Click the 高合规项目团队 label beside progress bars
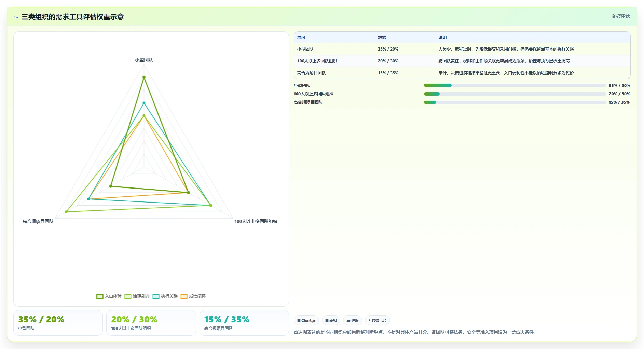The width and height of the screenshot is (644, 349). click(308, 102)
